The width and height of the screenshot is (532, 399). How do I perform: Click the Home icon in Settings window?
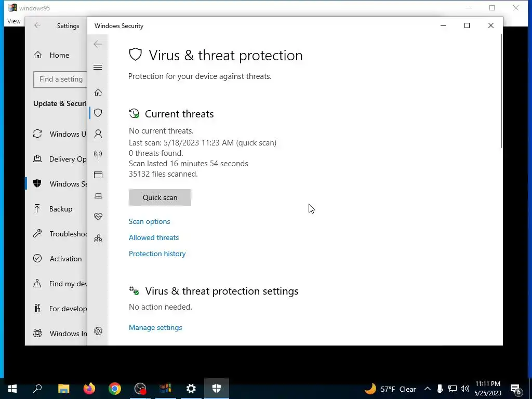pos(37,55)
